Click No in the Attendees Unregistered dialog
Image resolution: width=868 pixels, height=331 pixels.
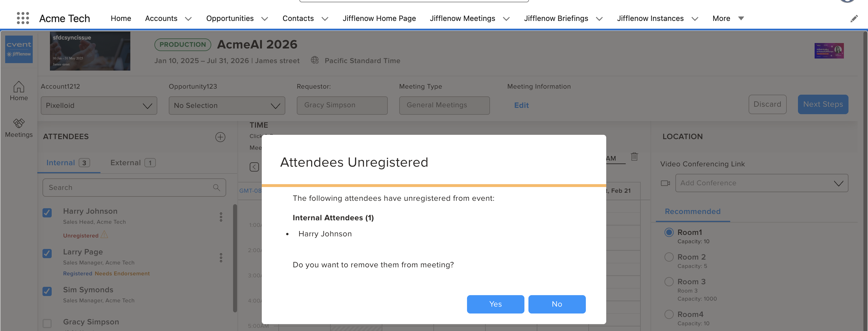(557, 304)
